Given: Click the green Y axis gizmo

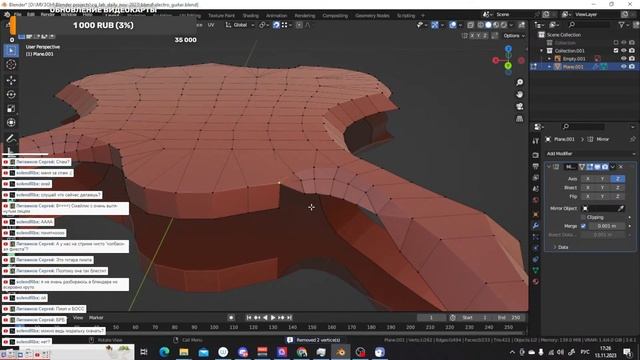Looking at the screenshot, I should coord(508,65).
